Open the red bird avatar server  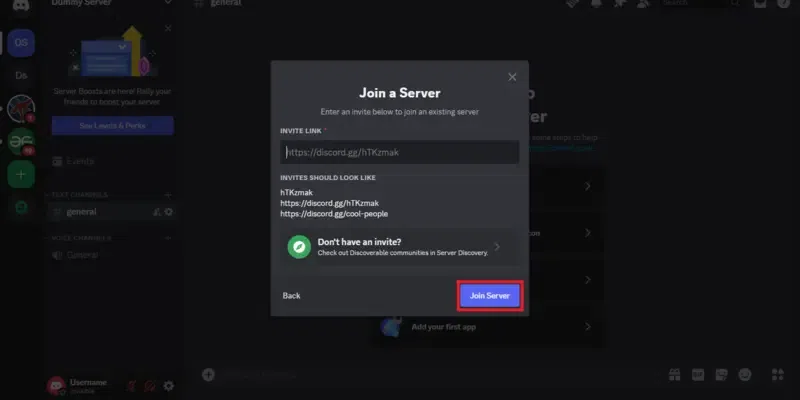tap(21, 108)
